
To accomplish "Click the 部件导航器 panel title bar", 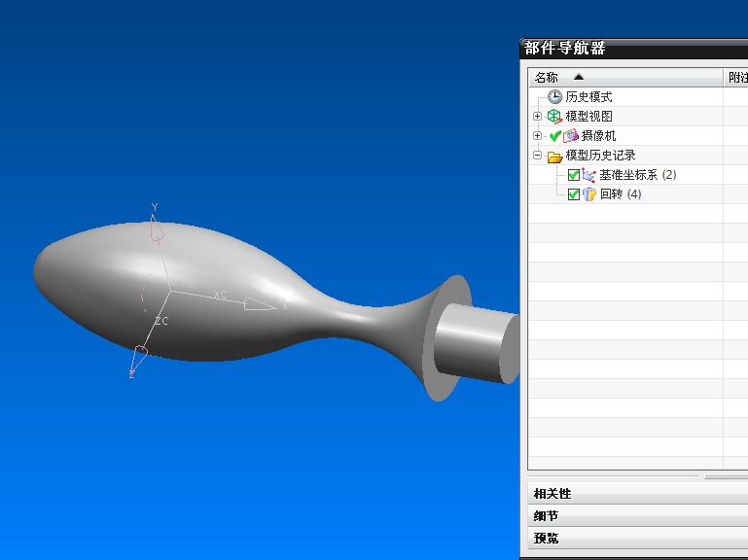I will coord(634,49).
